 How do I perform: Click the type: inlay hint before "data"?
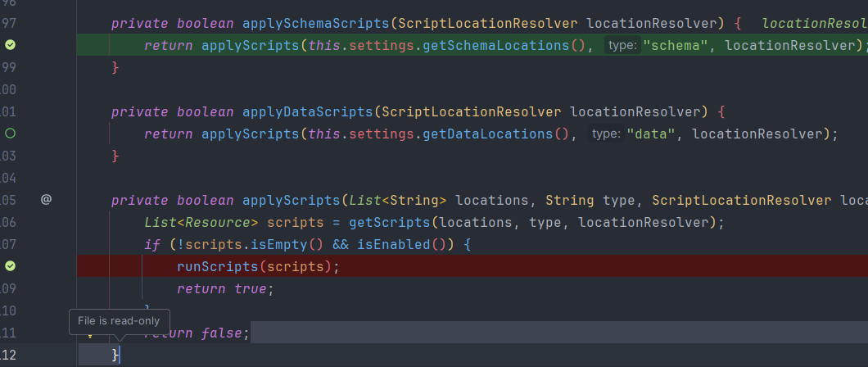[x=606, y=134]
